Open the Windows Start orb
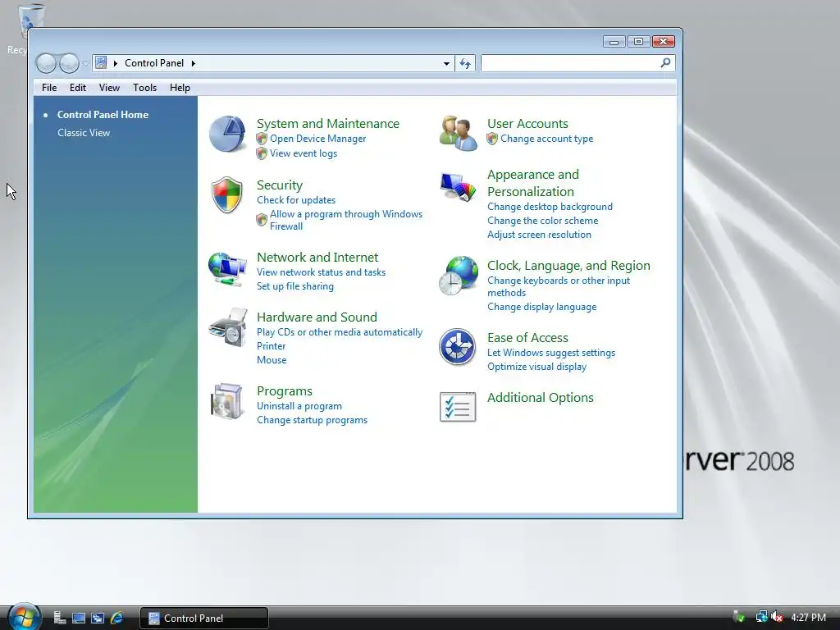 (24, 617)
